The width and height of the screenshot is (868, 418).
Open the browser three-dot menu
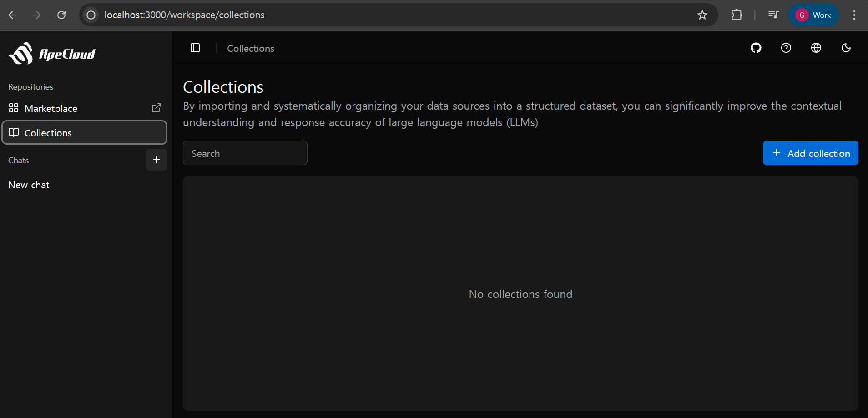854,15
